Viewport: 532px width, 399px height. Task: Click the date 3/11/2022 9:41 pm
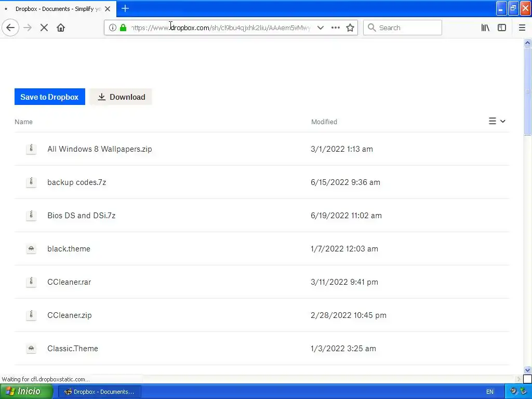click(344, 282)
